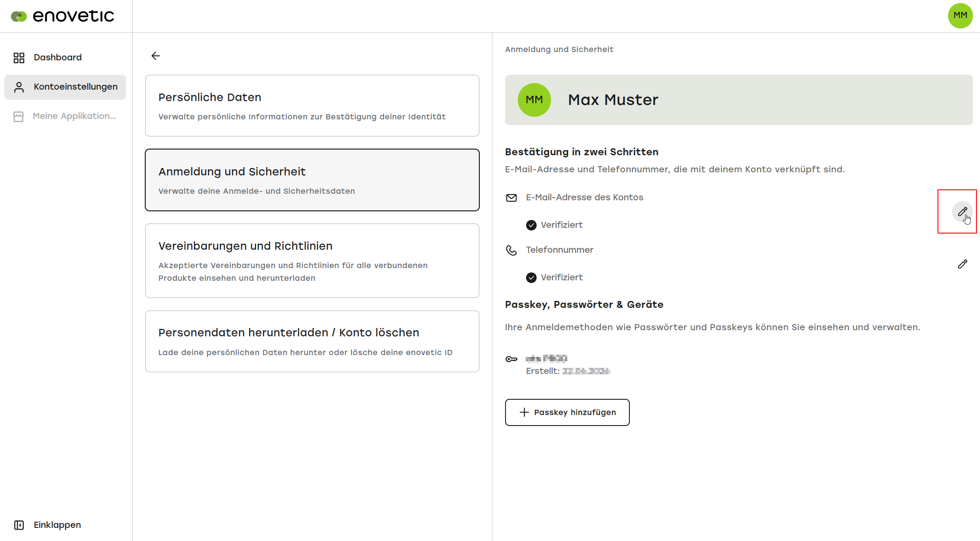
Task: Open the Persönliche Daten card
Action: click(312, 106)
